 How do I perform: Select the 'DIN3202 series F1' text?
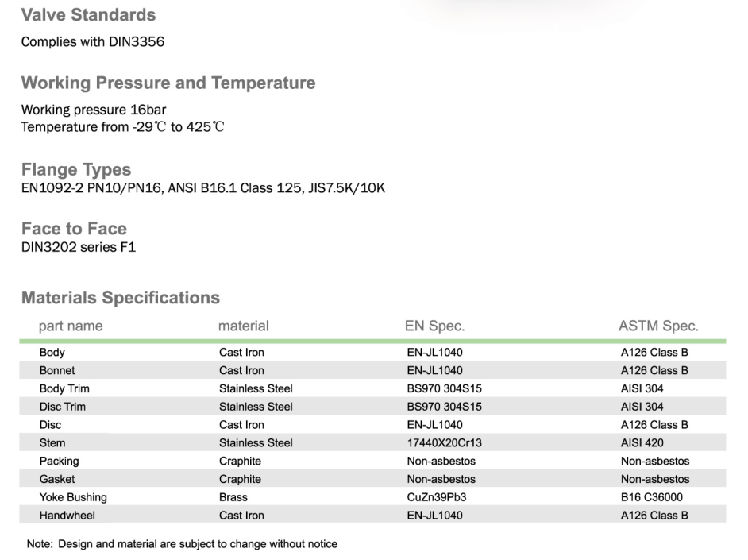coord(79,247)
